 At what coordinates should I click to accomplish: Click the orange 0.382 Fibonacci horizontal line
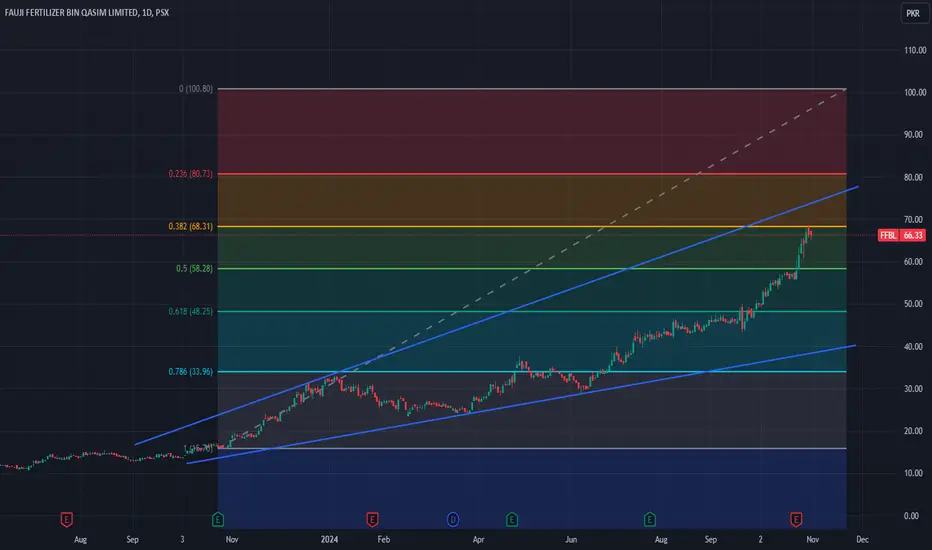(532, 227)
